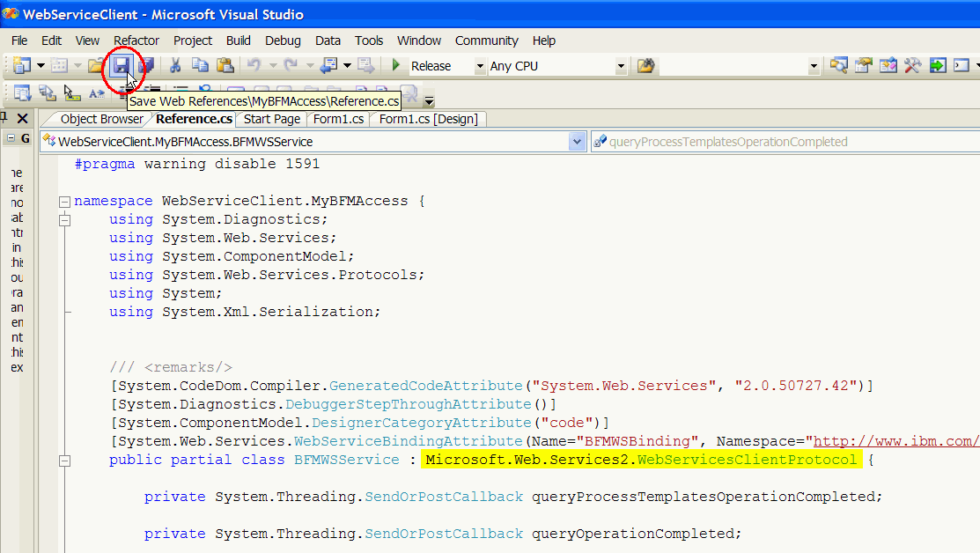
Task: Click the 'using System.Xml.Serialization;' line
Action: point(245,312)
